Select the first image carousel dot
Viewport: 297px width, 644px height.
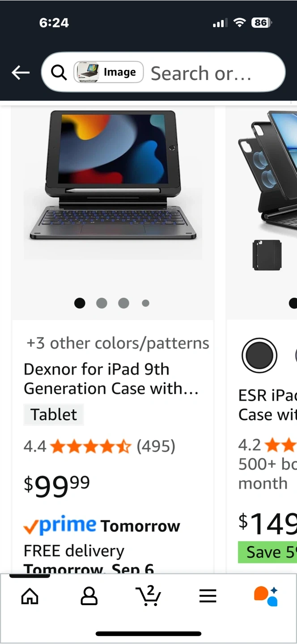[x=80, y=303]
